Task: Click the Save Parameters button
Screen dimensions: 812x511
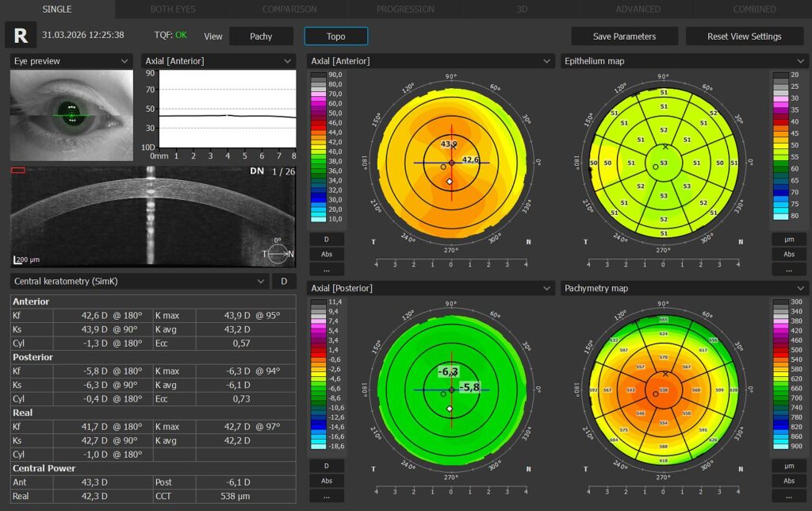Action: tap(624, 36)
